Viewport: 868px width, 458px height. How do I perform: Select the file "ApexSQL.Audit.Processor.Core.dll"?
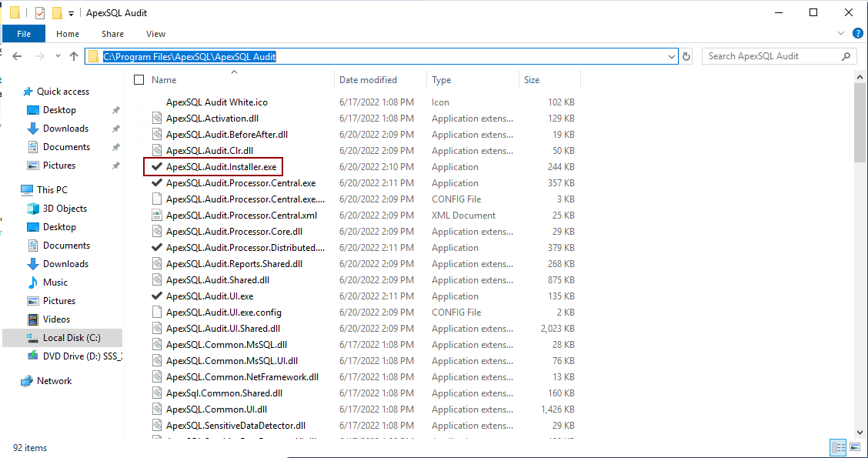235,232
